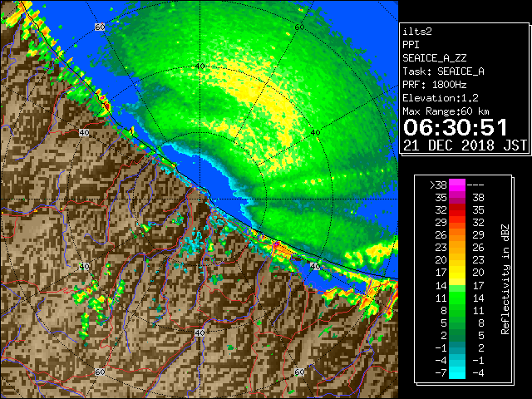Screen dimensions: 532x399
Task: Pick the yellow legend swatch beside '17'
Action: click(457, 273)
